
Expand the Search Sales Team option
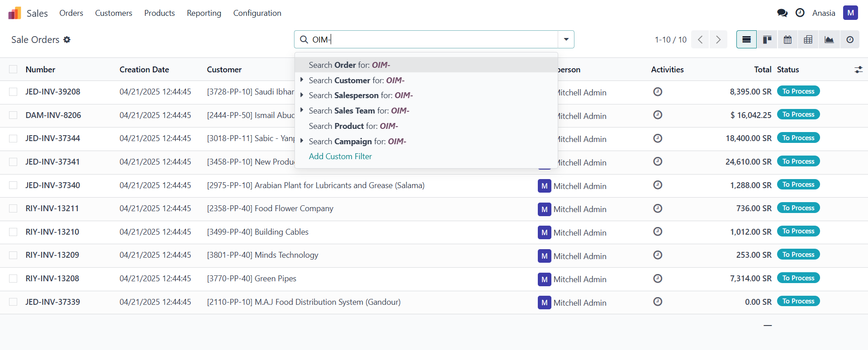tap(302, 110)
